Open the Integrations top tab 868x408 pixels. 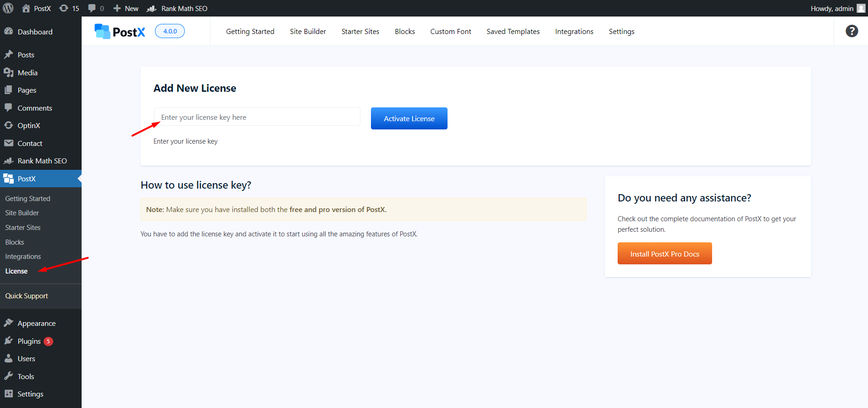(x=574, y=31)
